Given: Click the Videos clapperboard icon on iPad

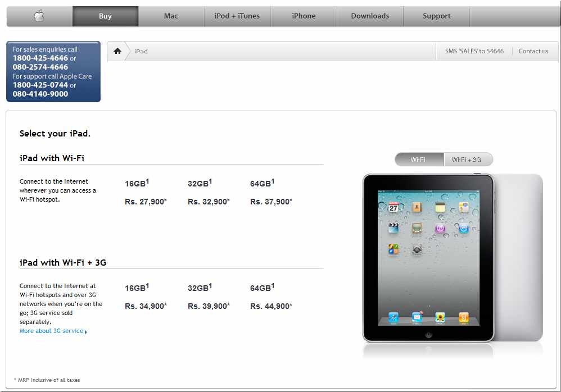Looking at the screenshot, I should tap(393, 228).
